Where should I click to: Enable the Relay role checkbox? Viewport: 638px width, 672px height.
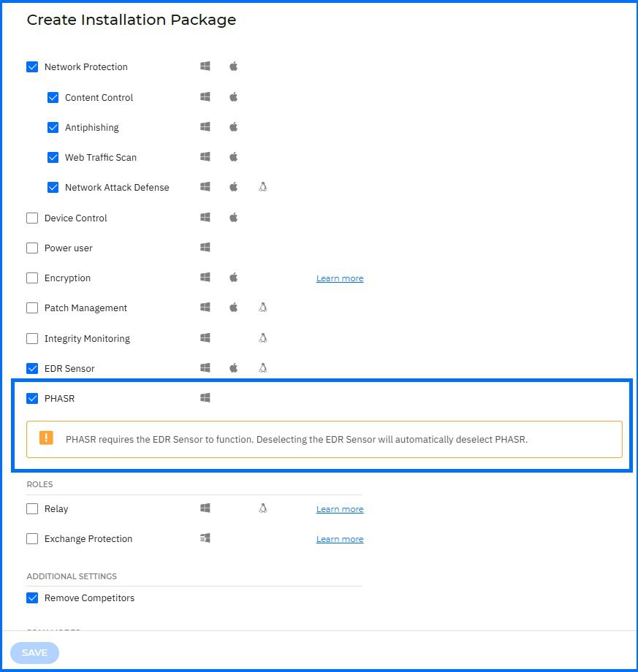tap(32, 509)
